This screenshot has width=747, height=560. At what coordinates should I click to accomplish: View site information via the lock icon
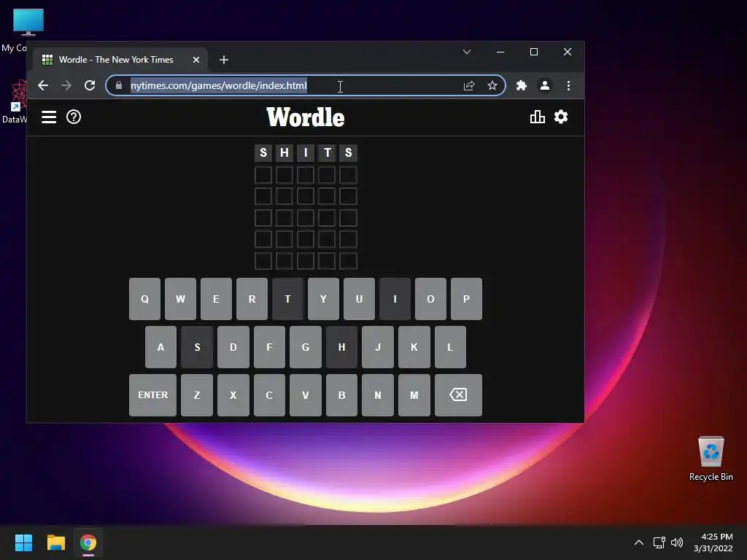(x=119, y=85)
